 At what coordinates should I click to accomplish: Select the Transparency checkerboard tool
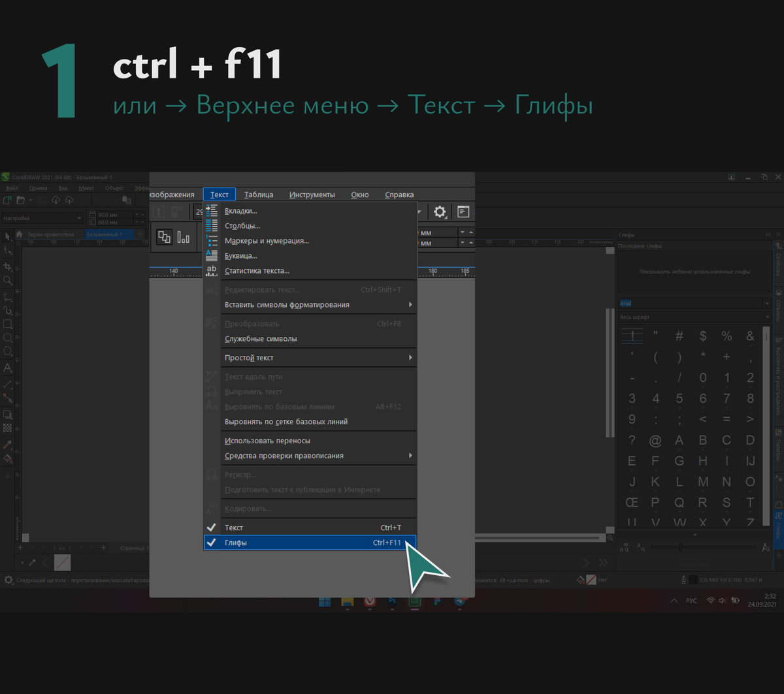8,428
